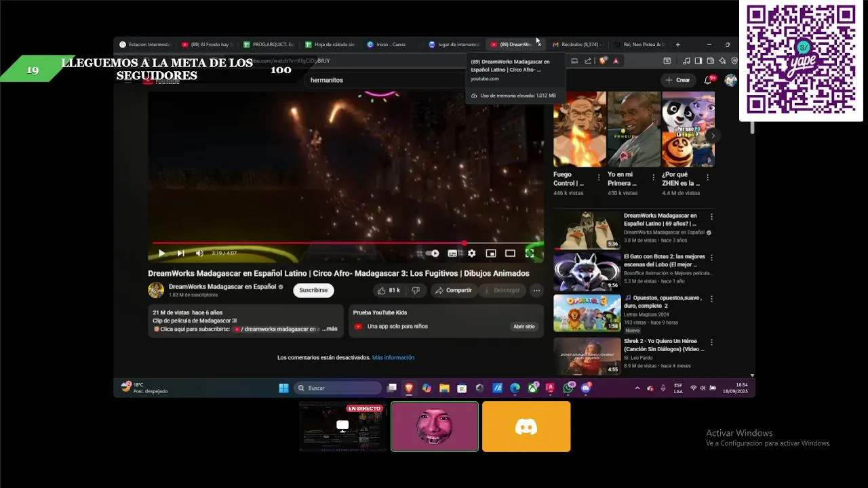Open the YouTube account avatar menu

tap(730, 80)
